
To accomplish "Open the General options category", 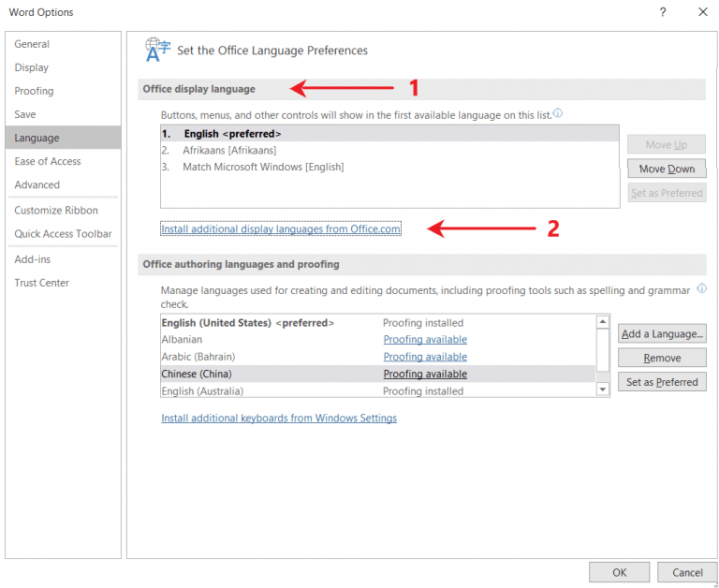I will pyautogui.click(x=64, y=44).
